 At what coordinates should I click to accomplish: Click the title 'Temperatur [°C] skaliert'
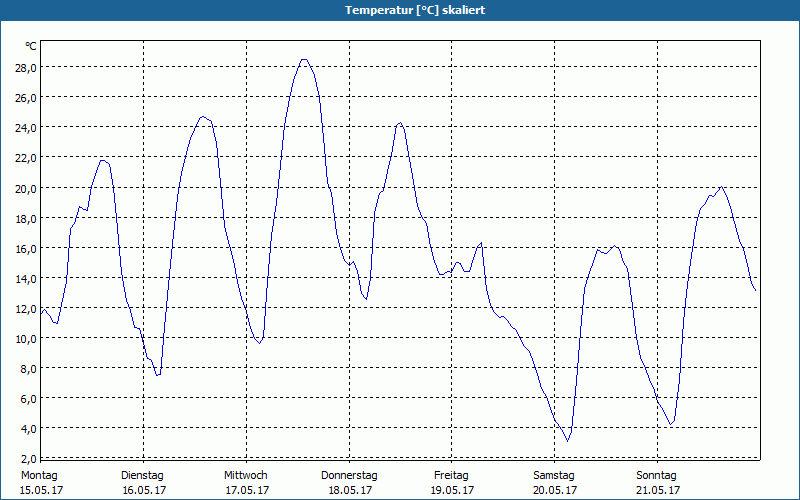pyautogui.click(x=415, y=10)
